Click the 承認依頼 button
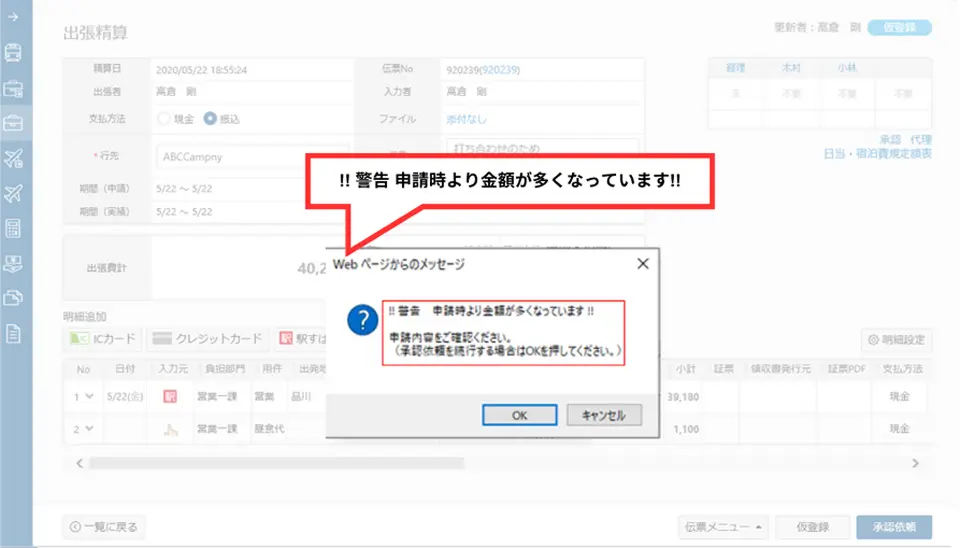The width and height of the screenshot is (960, 548). (x=894, y=527)
